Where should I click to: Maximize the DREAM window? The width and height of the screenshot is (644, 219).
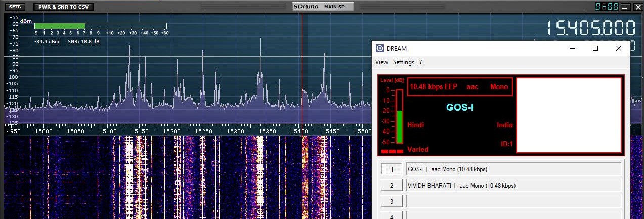click(595, 48)
